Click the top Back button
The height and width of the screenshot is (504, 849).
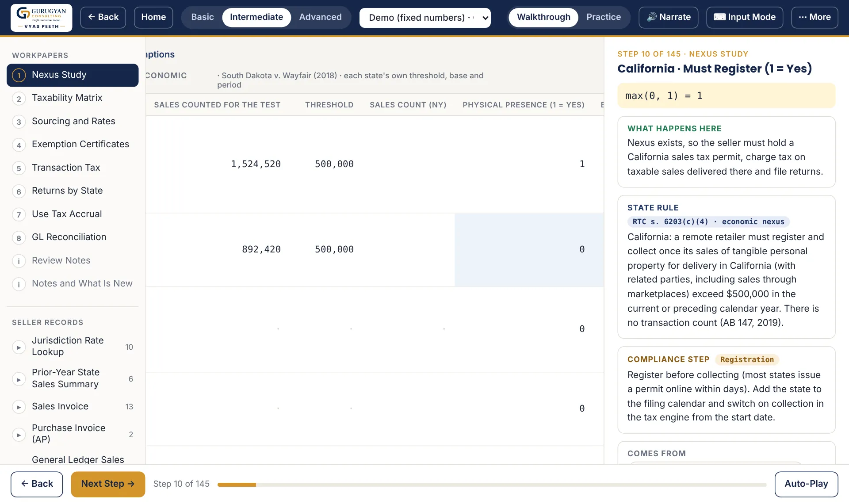[x=103, y=17]
